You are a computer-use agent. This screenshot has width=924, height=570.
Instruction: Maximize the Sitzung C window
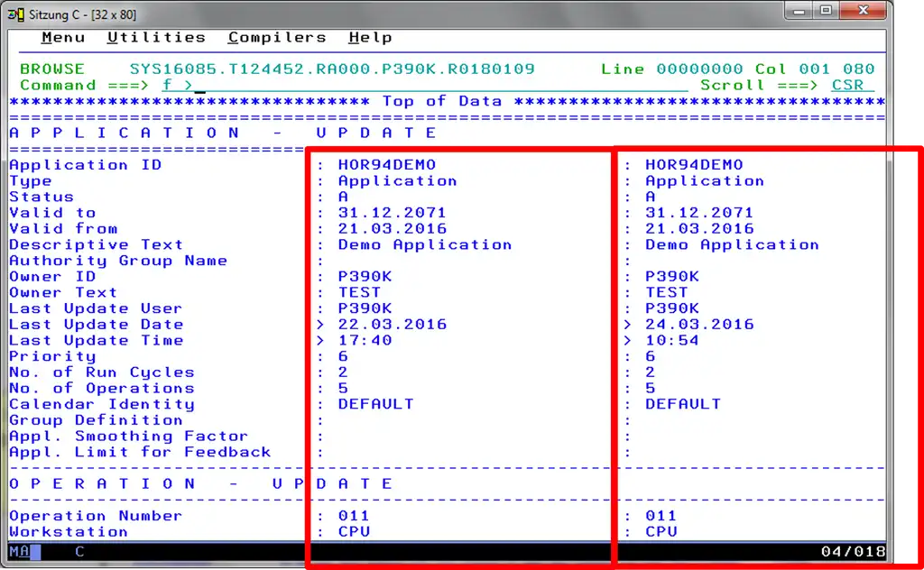tap(827, 11)
